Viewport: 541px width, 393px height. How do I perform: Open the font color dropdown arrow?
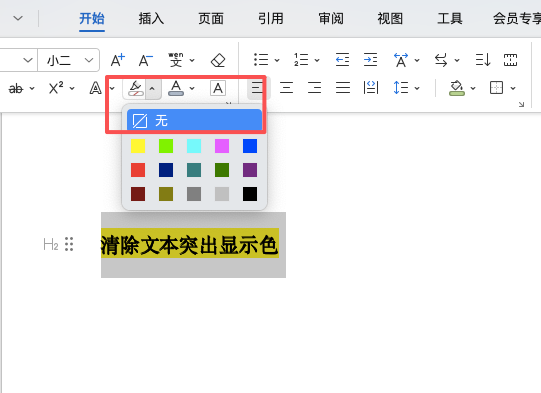click(x=192, y=89)
